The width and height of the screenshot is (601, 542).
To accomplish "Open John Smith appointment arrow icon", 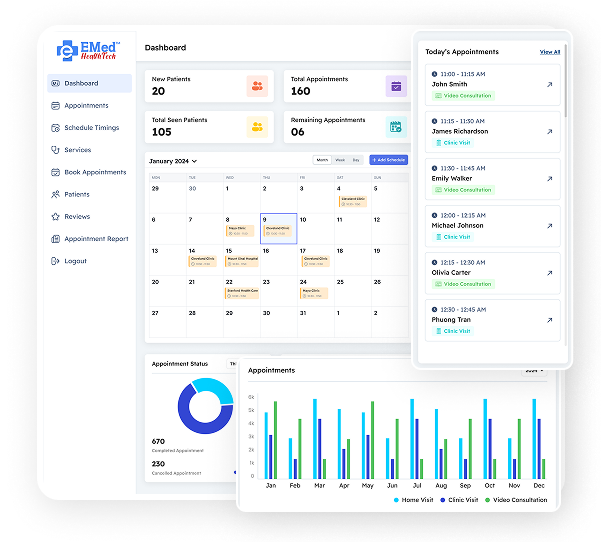I will click(549, 85).
